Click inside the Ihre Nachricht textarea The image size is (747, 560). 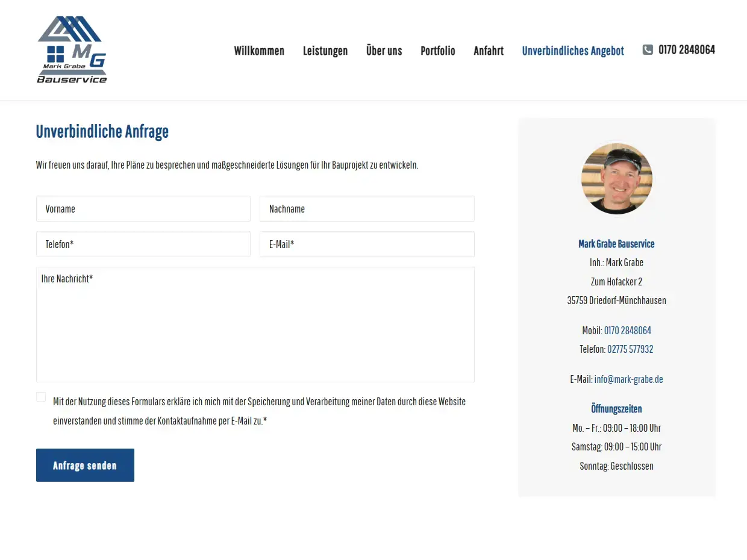(x=255, y=325)
